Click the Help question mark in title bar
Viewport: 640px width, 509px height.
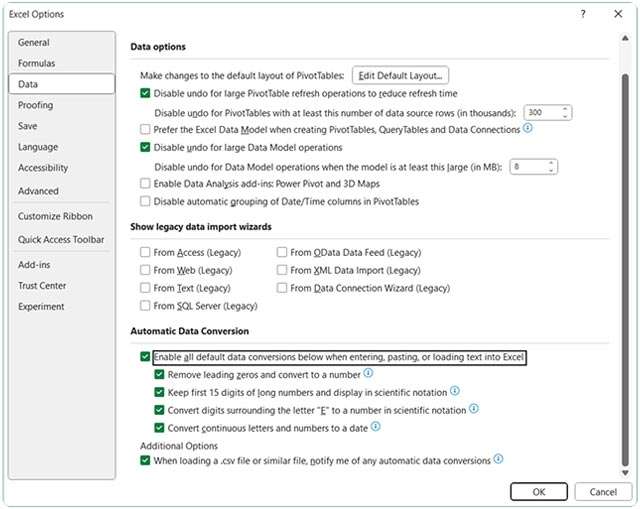pos(583,14)
